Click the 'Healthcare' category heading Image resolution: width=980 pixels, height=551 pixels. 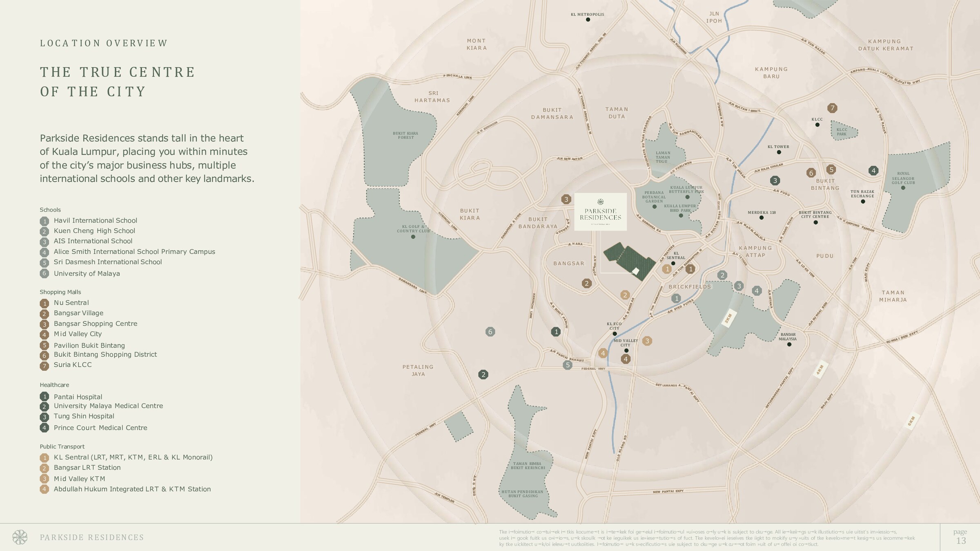[54, 385]
